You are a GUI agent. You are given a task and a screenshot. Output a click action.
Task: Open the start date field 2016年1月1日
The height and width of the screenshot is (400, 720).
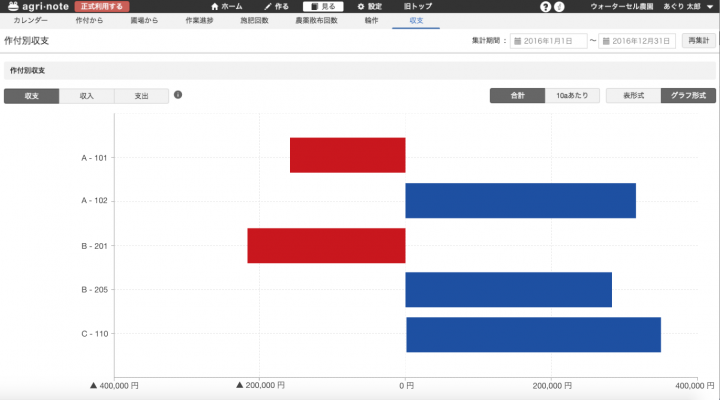click(x=548, y=41)
